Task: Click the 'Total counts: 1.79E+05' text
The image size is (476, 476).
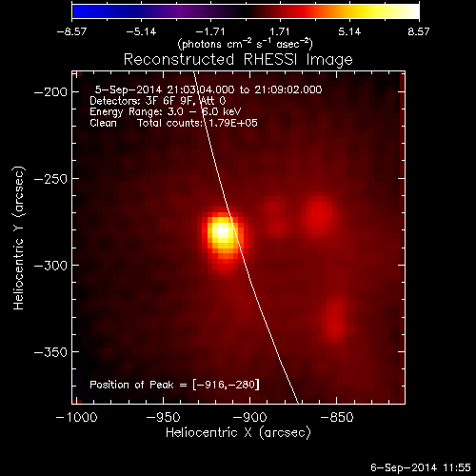Action: click(x=197, y=123)
